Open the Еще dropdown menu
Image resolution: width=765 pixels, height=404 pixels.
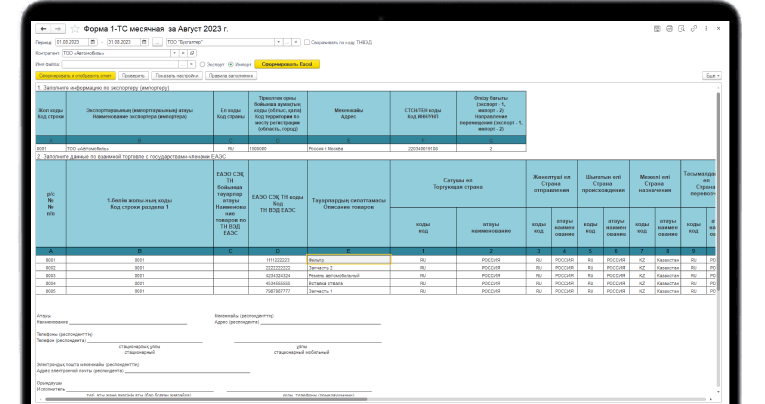pyautogui.click(x=712, y=76)
